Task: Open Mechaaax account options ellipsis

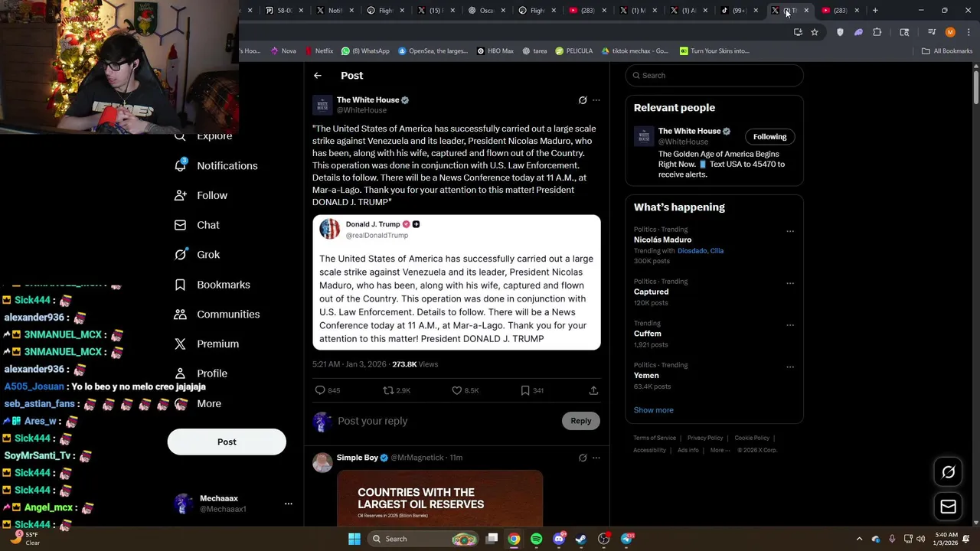Action: click(x=289, y=504)
